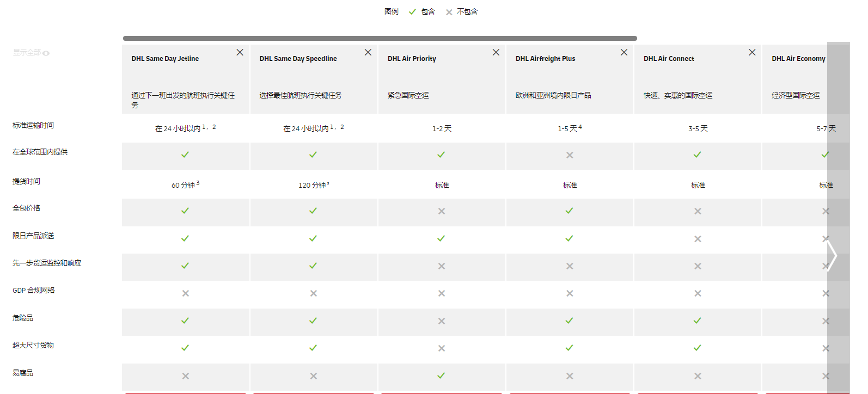
Task: Click the 危险品 row label
Action: pyautogui.click(x=23, y=318)
